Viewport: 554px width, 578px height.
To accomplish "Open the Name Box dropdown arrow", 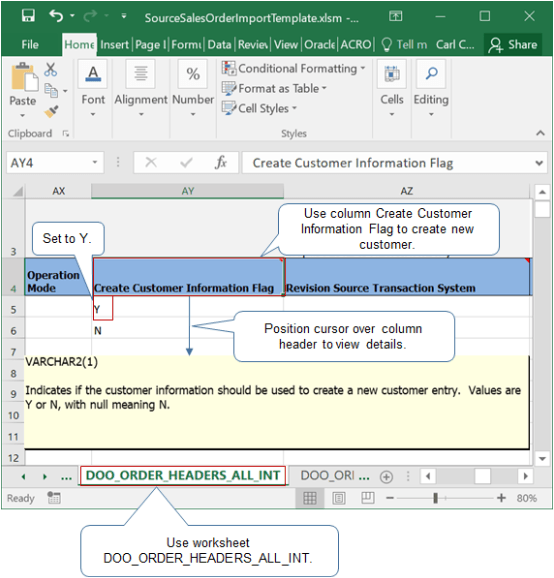I will click(x=95, y=162).
